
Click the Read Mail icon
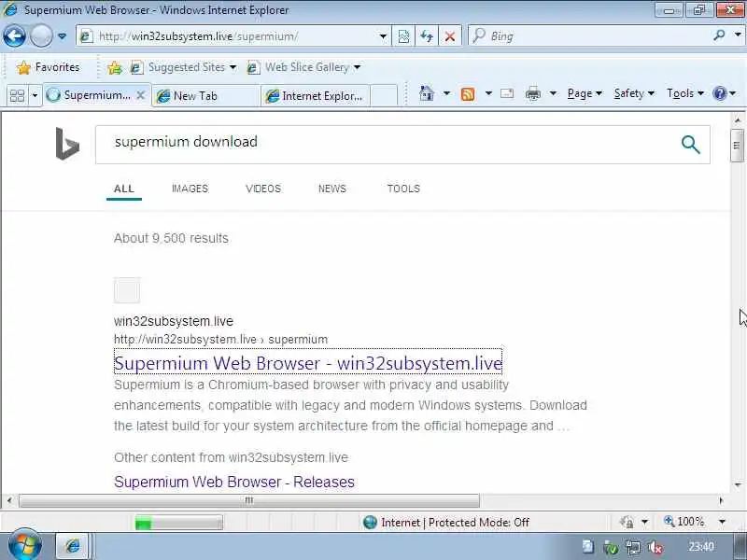507,93
